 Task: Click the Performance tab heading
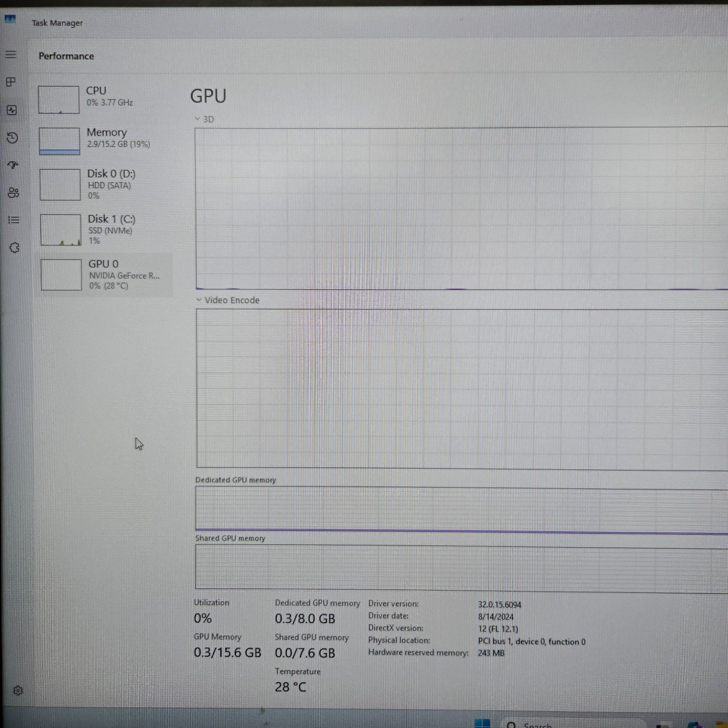[x=66, y=56]
